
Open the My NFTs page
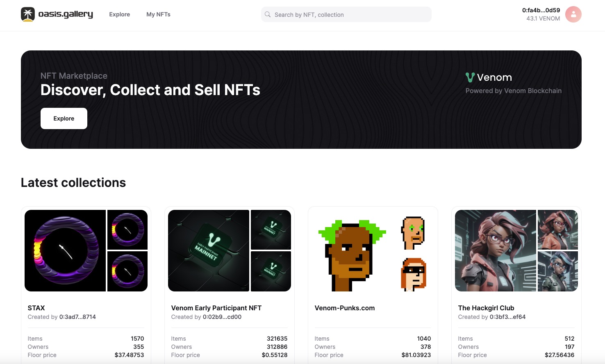point(158,14)
